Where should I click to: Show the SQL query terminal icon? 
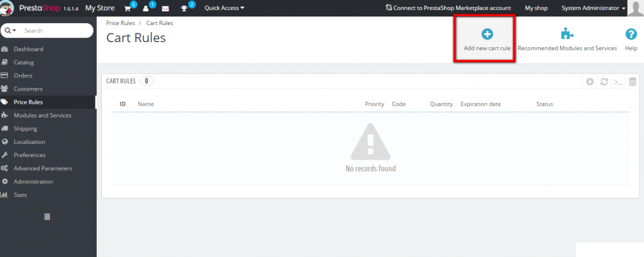[x=618, y=82]
